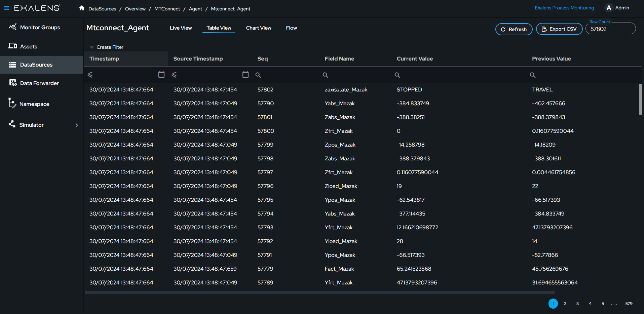Screen dimensions: 644x314
Task: Click zaxisstate_Mazak field name cell
Action: point(346,90)
